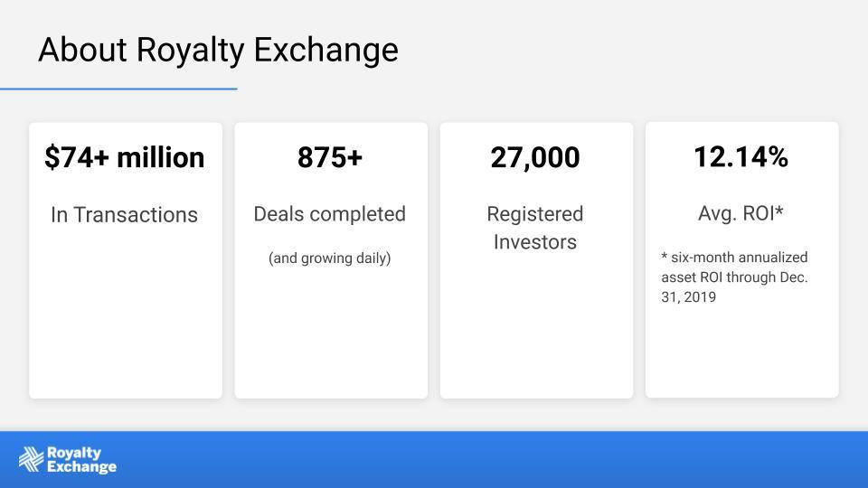This screenshot has width=868, height=488.
Task: Select the Royalty Exchange footer wordmark
Action: (x=81, y=460)
